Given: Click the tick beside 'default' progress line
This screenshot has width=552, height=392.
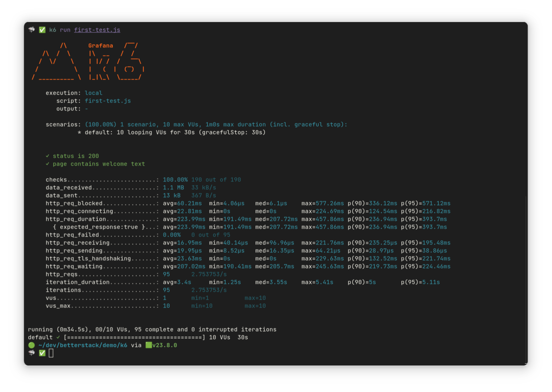Looking at the screenshot, I should [x=58, y=337].
